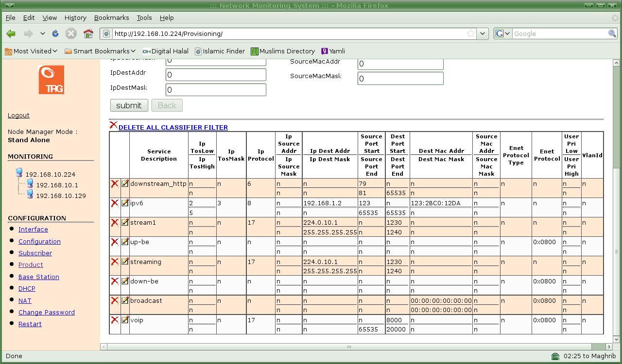
Task: Delete the downstream_http classifier row
Action: 115,184
